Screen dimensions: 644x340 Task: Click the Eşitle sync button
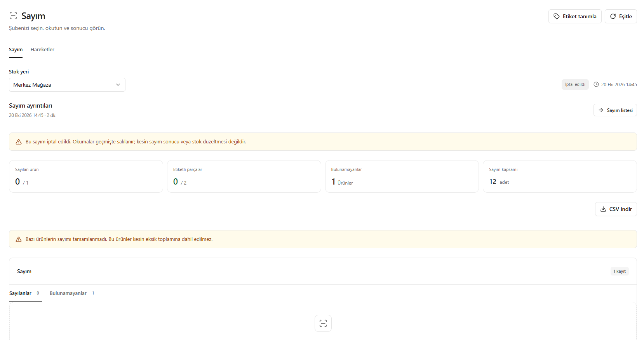pyautogui.click(x=621, y=16)
